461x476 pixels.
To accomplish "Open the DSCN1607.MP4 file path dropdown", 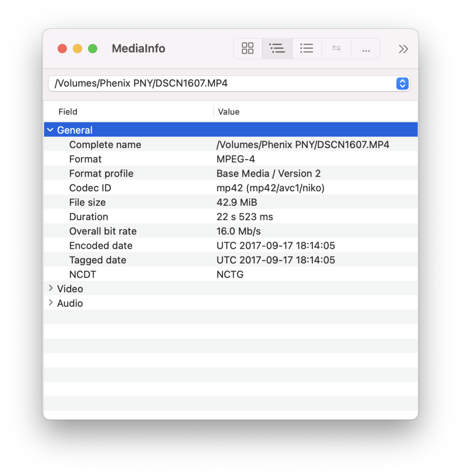I will [402, 84].
